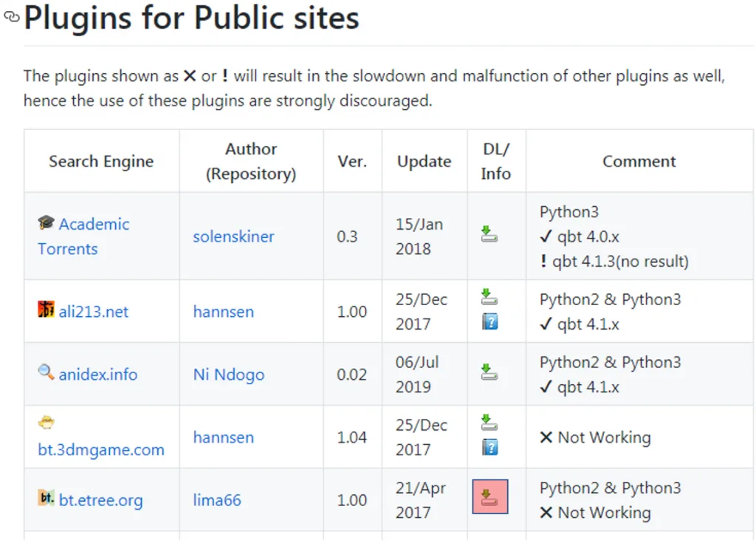Download the bt.3dmgame.com plugin

pyautogui.click(x=489, y=422)
